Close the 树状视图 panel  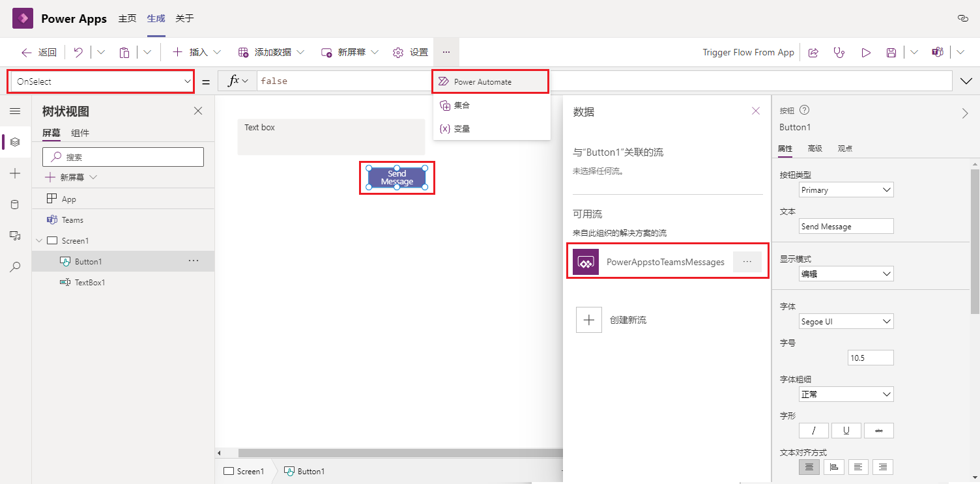[198, 111]
